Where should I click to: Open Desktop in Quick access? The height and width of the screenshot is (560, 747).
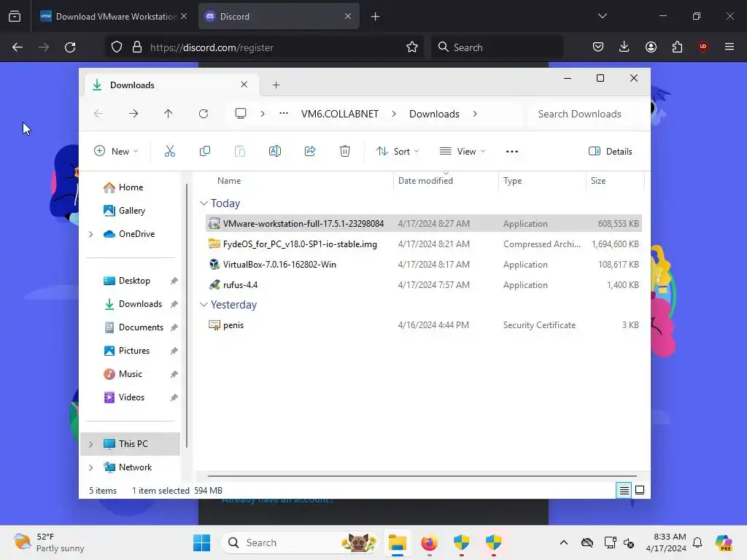[x=134, y=281]
